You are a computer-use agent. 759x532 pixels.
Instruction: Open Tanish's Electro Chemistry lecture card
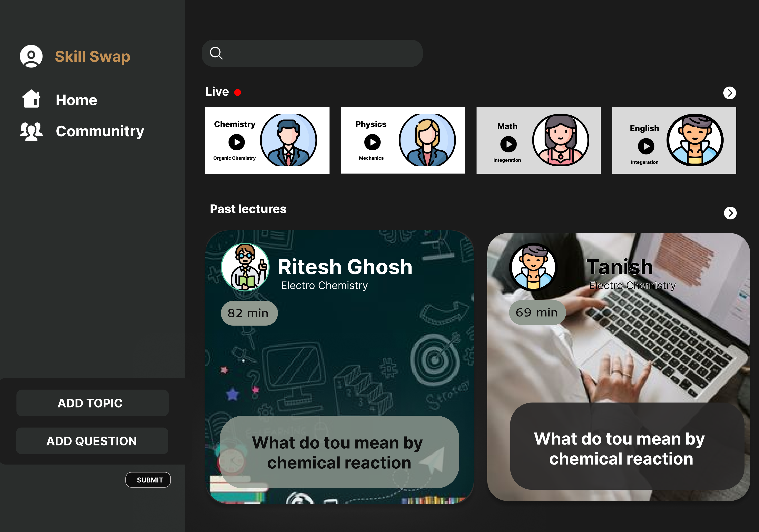point(619,367)
